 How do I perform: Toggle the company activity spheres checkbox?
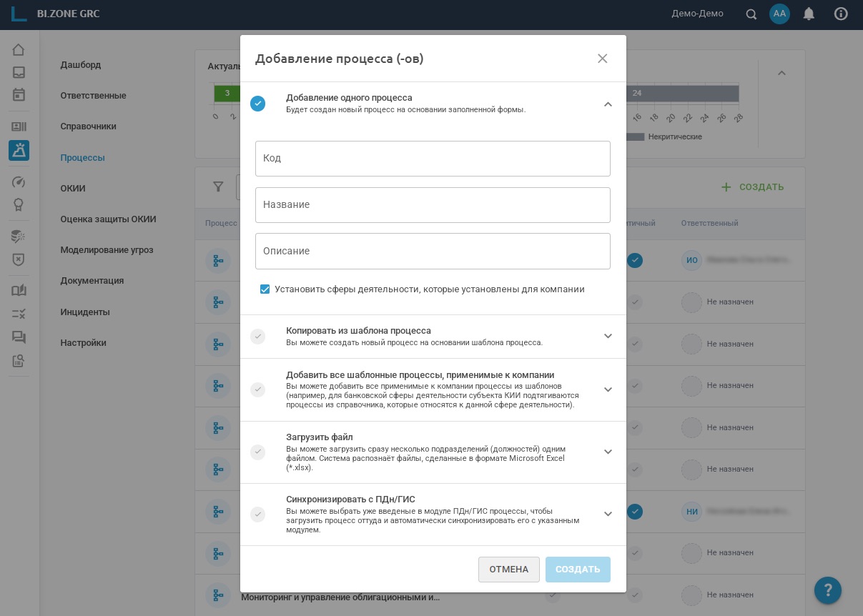coord(265,289)
